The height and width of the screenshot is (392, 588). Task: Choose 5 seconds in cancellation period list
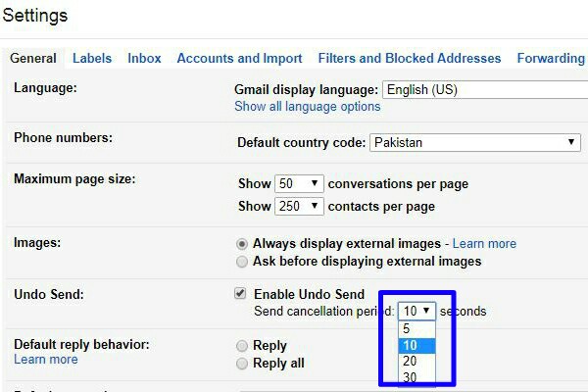tap(416, 329)
